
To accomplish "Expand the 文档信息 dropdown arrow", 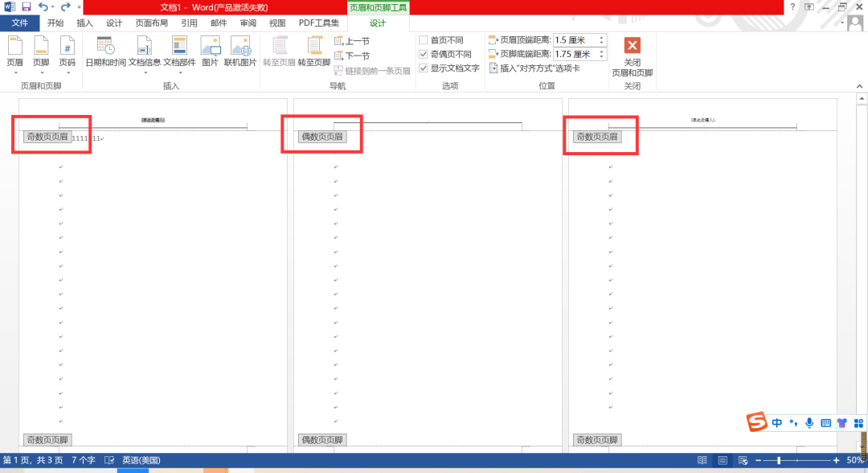I will tap(145, 73).
